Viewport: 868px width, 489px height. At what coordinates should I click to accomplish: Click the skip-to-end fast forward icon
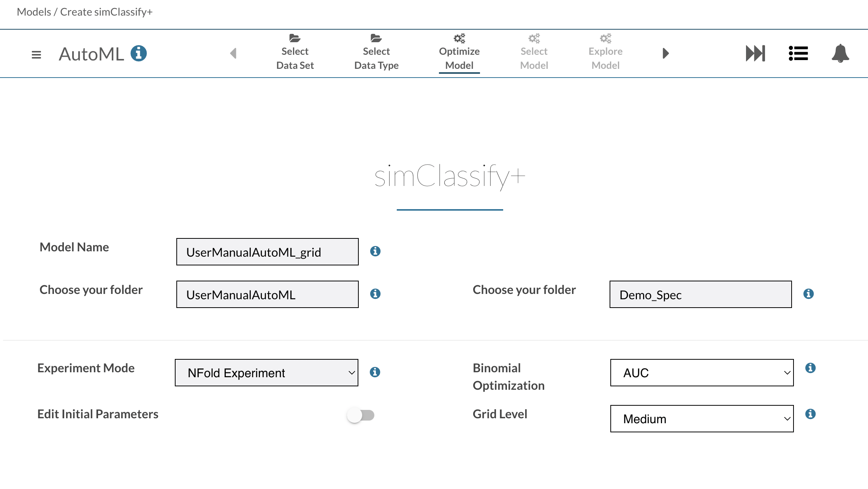click(x=755, y=53)
